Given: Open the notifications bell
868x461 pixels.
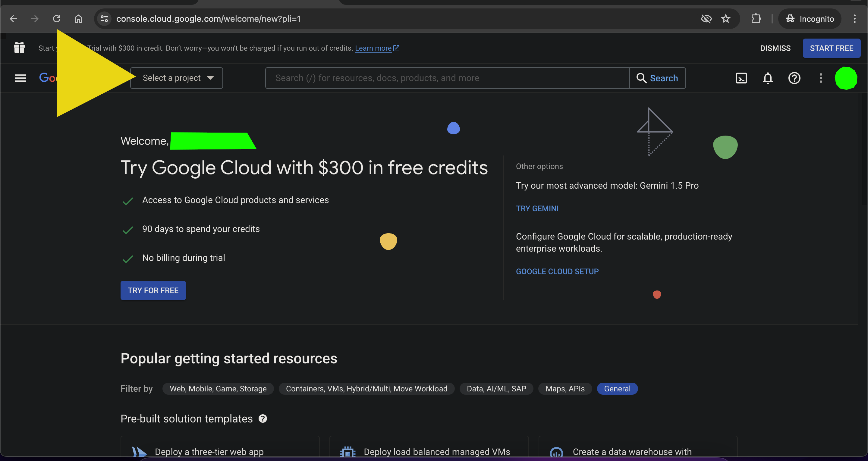Looking at the screenshot, I should tap(768, 78).
